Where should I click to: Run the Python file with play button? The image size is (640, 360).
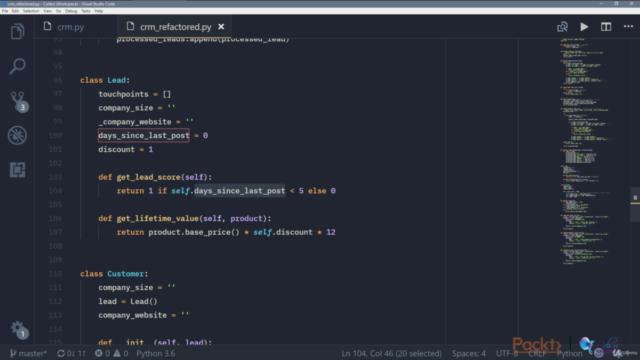(x=584, y=27)
